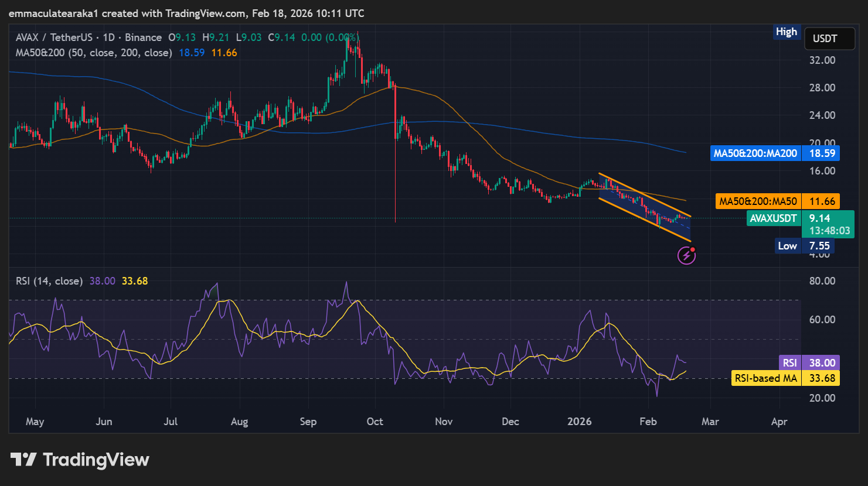Click the High price marker label
Image resolution: width=868 pixels, height=486 pixels.
click(x=787, y=32)
